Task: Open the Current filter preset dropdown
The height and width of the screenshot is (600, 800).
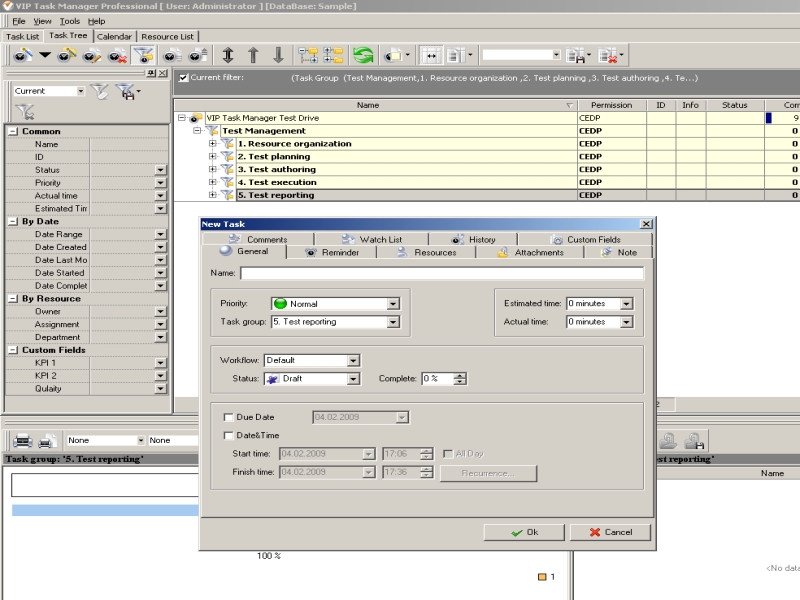Action: click(x=81, y=91)
